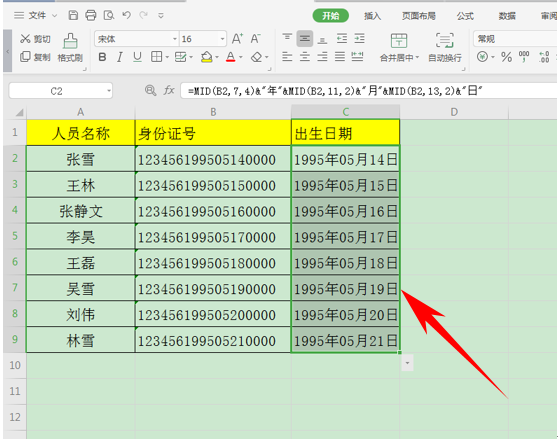Open the font name dropdown
Screen dimensions: 558x439
[175, 39]
